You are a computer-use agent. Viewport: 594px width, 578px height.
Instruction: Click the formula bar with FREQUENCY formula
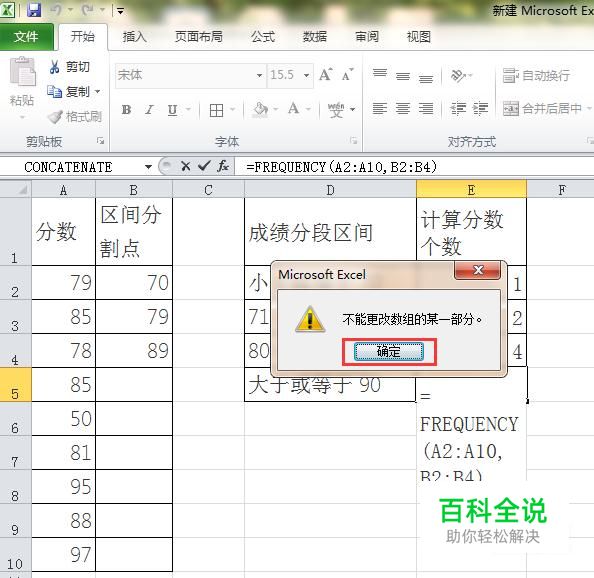click(415, 167)
